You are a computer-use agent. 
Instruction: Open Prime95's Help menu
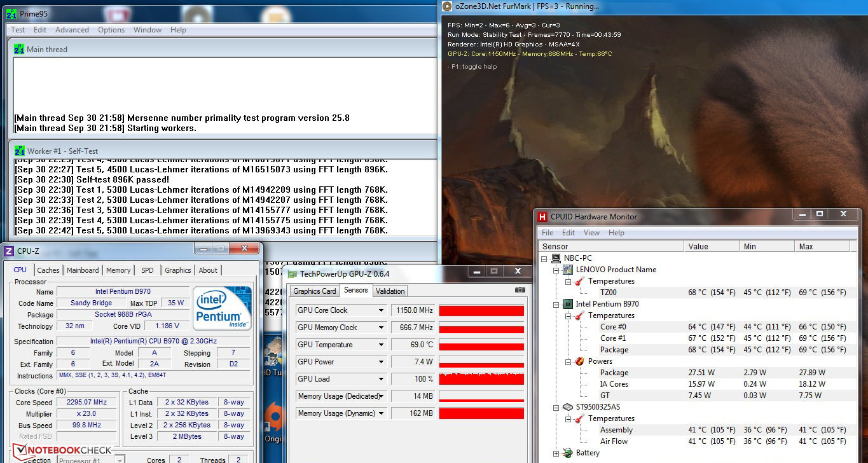178,30
